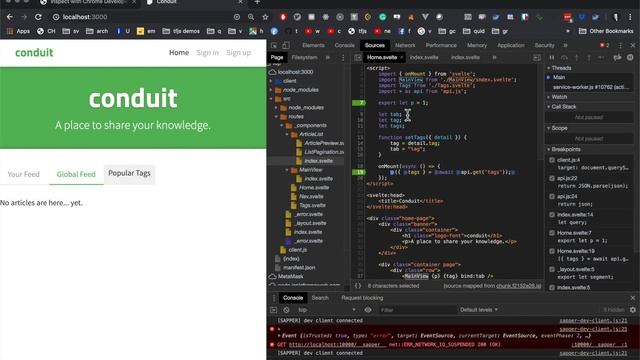The width and height of the screenshot is (640, 360).
Task: Collapse the MainView folder
Action: 287,170
